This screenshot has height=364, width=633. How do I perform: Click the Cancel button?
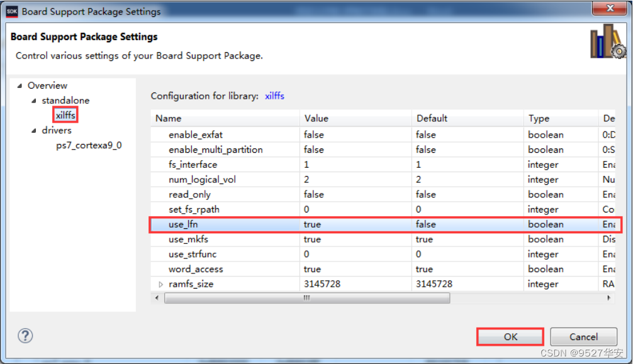click(583, 336)
